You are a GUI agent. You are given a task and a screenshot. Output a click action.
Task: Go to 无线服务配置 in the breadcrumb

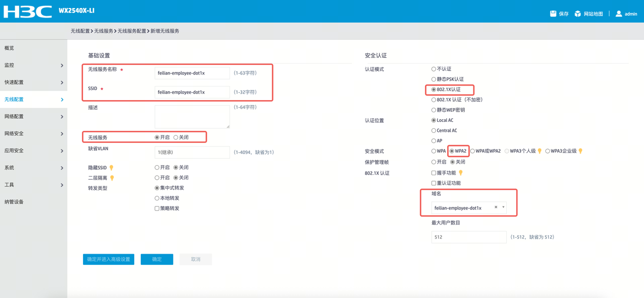pyautogui.click(x=132, y=31)
